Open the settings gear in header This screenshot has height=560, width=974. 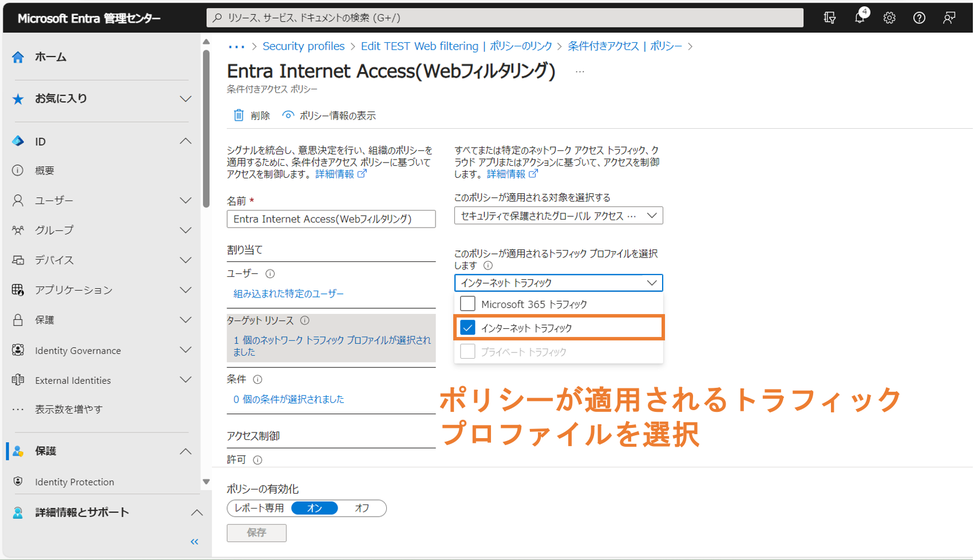[x=889, y=18]
